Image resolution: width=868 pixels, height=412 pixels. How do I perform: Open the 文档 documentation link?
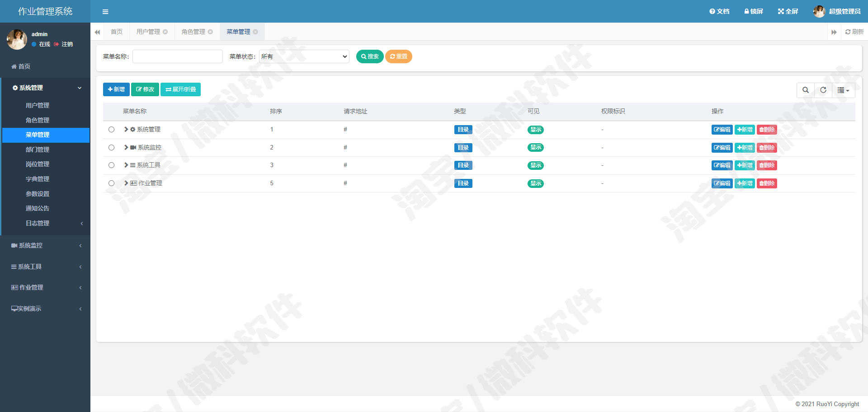click(719, 11)
